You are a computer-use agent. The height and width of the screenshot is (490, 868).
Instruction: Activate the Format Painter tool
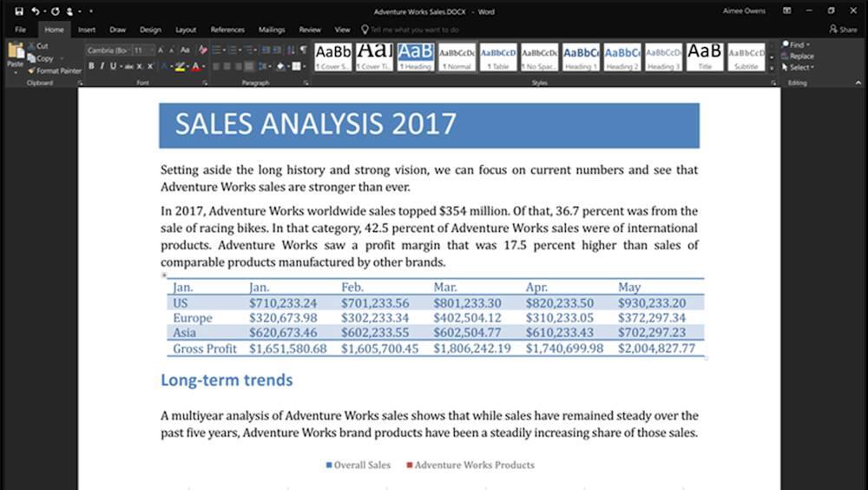55,70
